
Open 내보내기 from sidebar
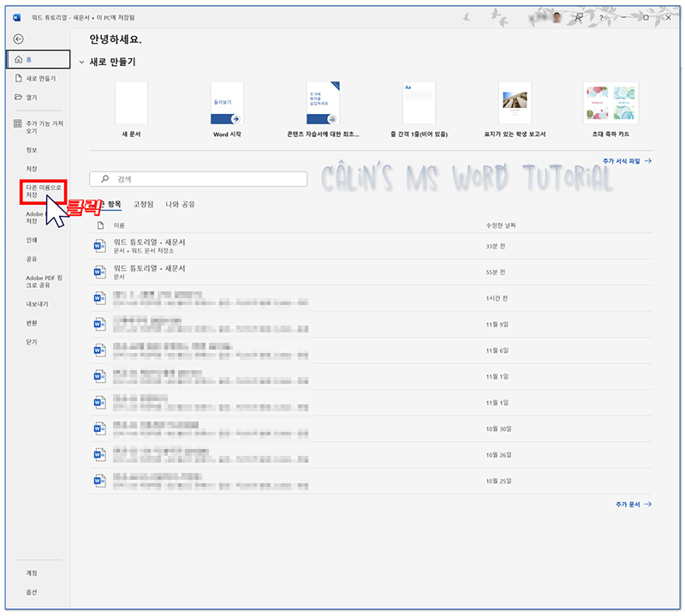pyautogui.click(x=37, y=304)
